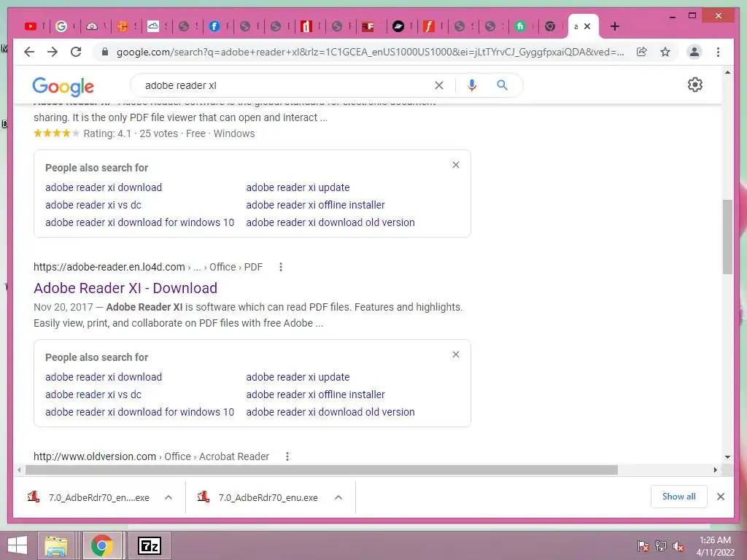747x560 pixels.
Task: Open 'adobe reader xi offline installer' in second suggestions box
Action: [x=315, y=394]
